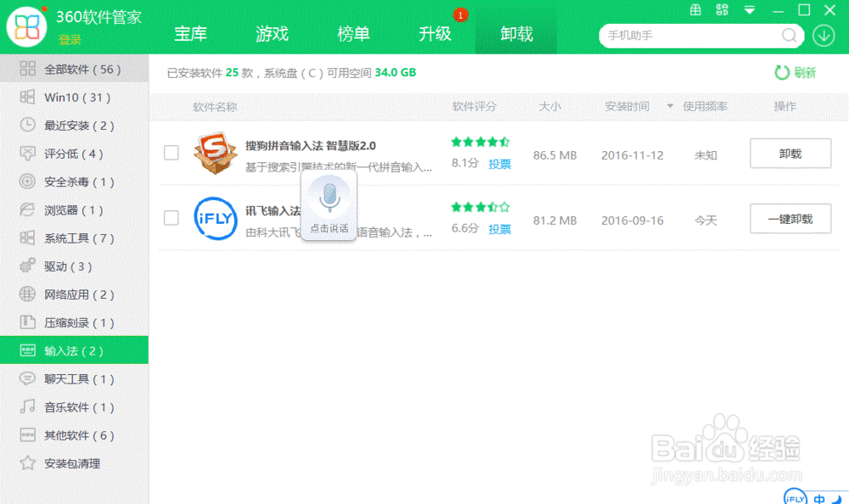Click the iFLY 讯飞输入法 app icon
Image resolution: width=849 pixels, height=504 pixels.
click(x=216, y=218)
